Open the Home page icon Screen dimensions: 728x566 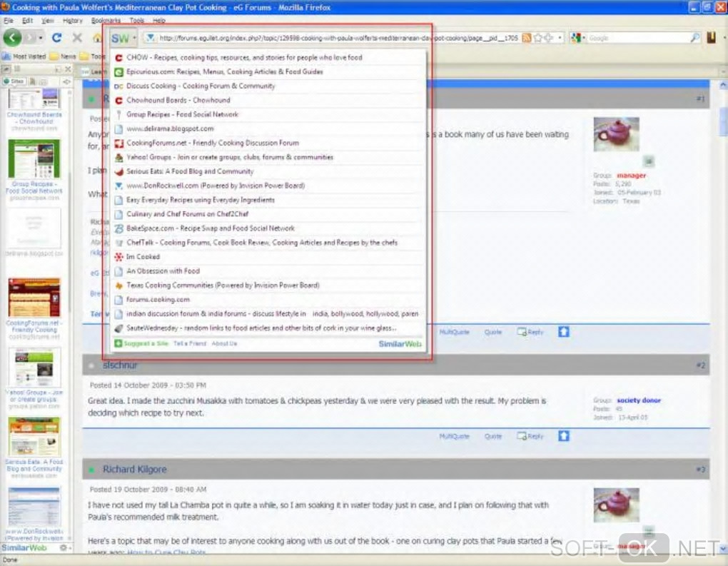[x=97, y=38]
